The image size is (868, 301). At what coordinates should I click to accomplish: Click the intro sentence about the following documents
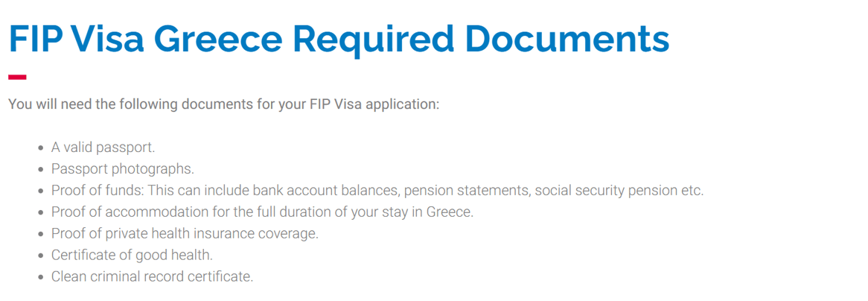click(x=223, y=104)
